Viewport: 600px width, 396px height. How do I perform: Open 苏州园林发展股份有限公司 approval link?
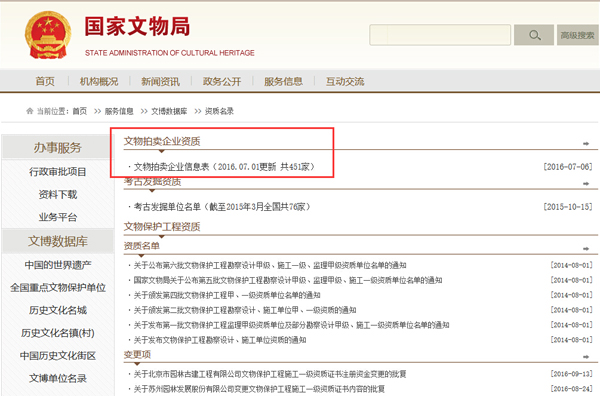pyautogui.click(x=259, y=389)
